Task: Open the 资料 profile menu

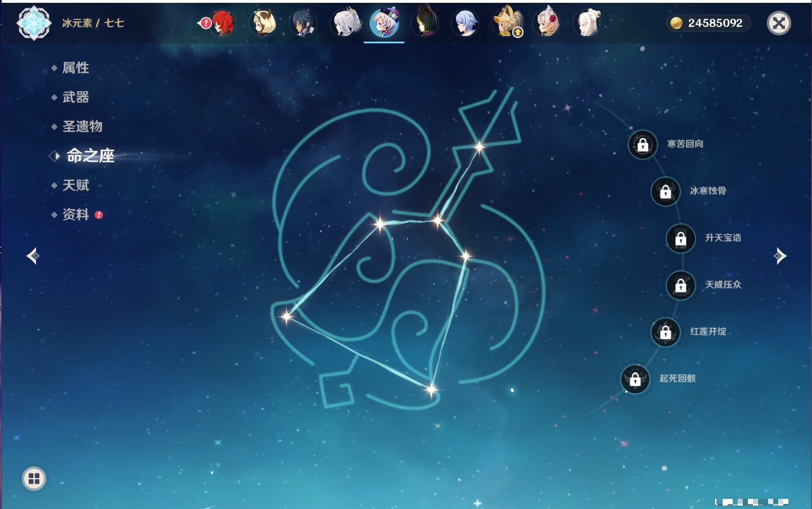Action: (76, 214)
